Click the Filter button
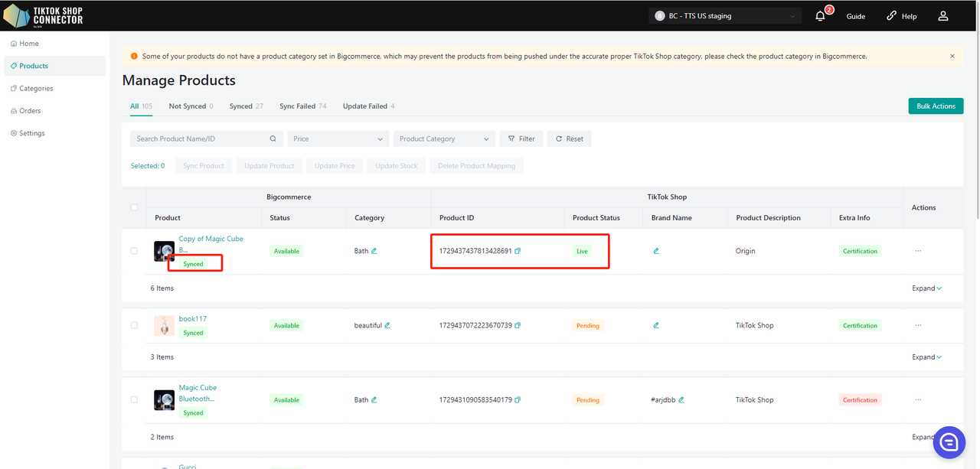The height and width of the screenshot is (469, 980). pos(521,139)
